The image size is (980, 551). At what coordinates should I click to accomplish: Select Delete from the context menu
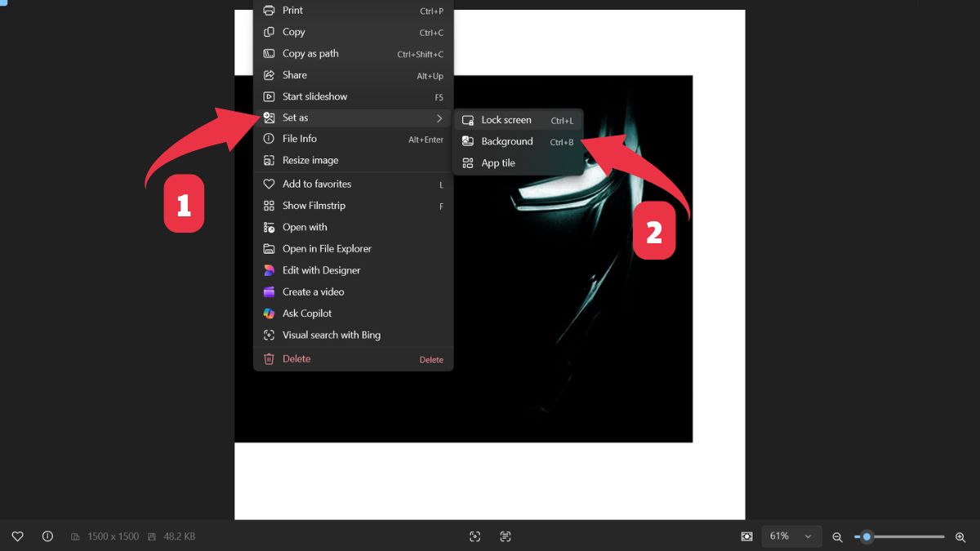point(353,359)
